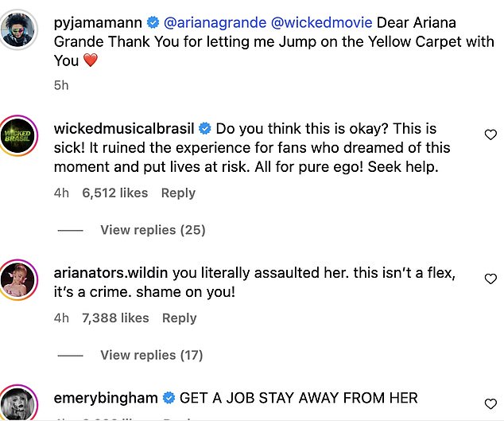Reply to the wickedmusicalbrasil comment

(x=179, y=193)
